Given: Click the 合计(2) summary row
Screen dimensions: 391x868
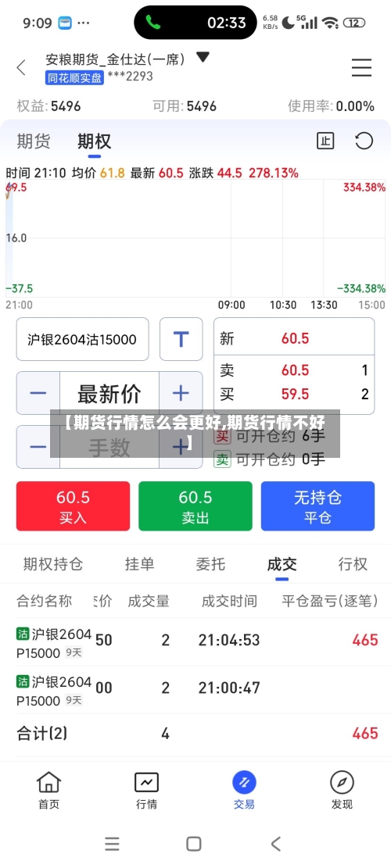Looking at the screenshot, I should point(195,734).
